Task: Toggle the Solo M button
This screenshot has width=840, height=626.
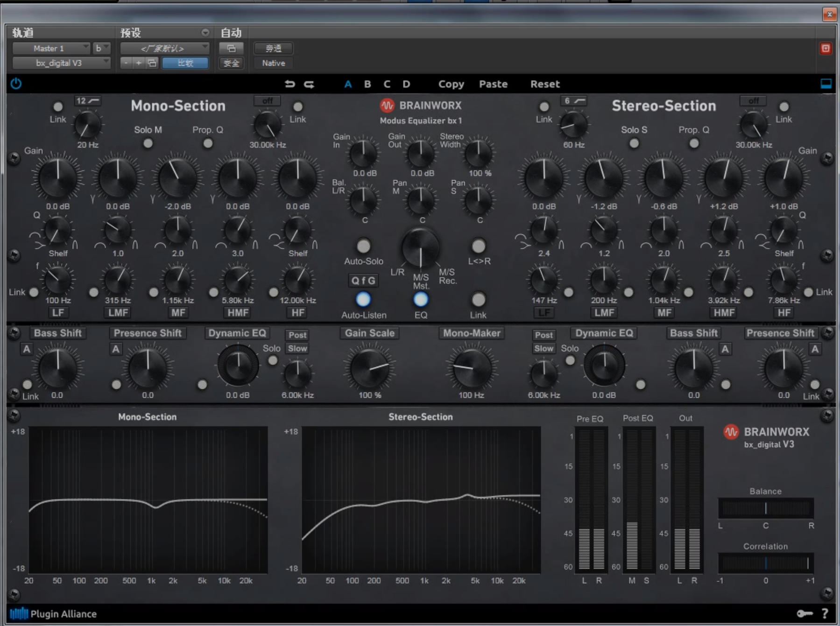Action: 148,143
